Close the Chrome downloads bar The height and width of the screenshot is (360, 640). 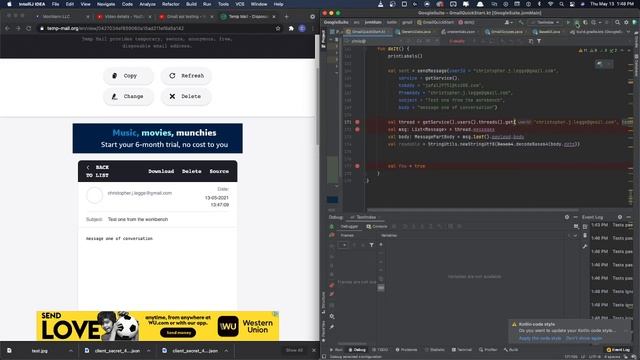click(314, 351)
